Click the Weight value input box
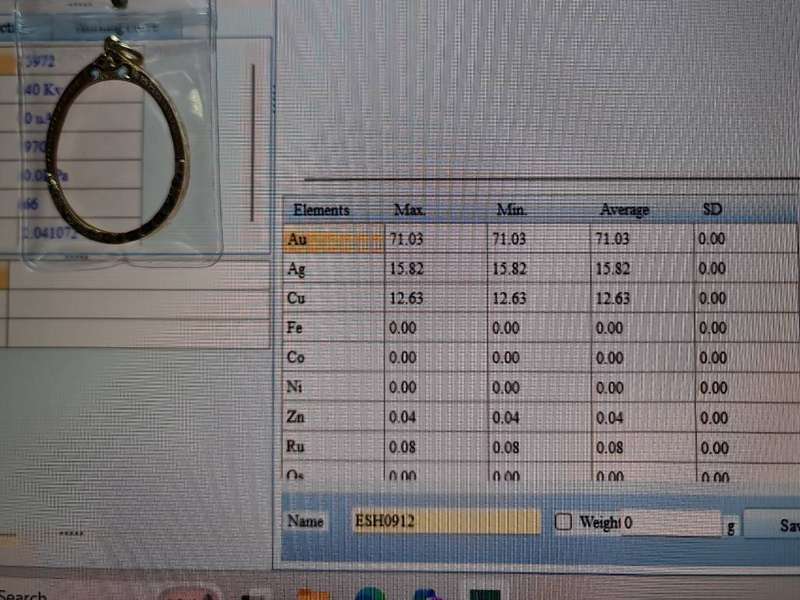This screenshot has width=800, height=600. click(670, 522)
